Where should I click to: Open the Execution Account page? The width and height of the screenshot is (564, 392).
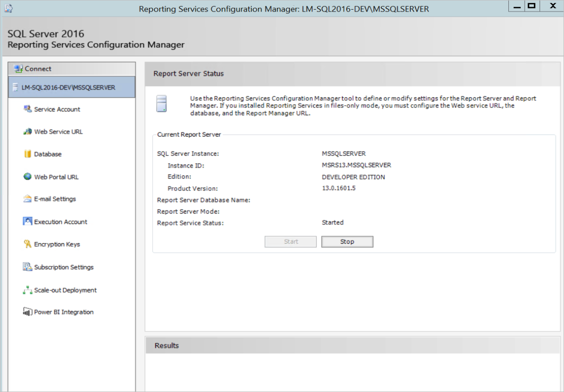point(60,221)
